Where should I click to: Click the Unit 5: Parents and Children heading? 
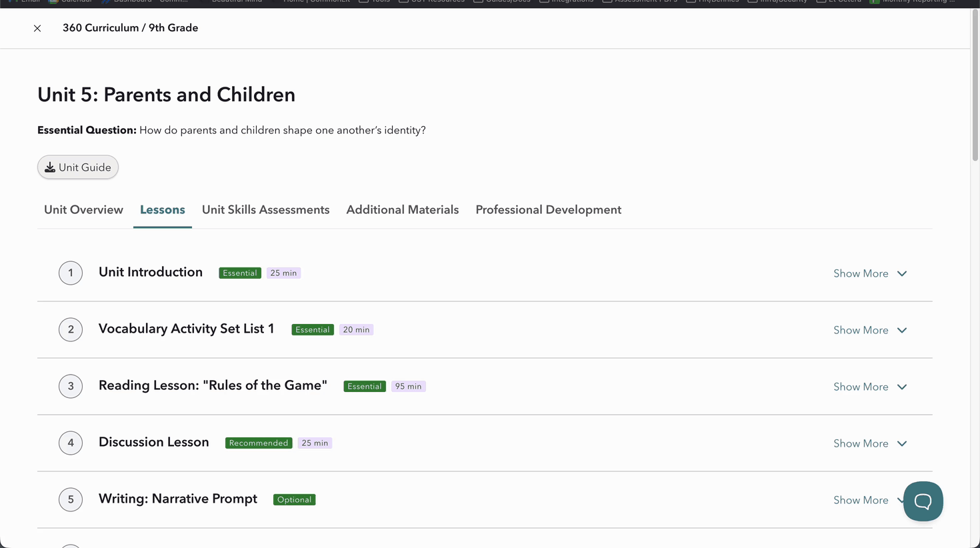click(x=166, y=95)
